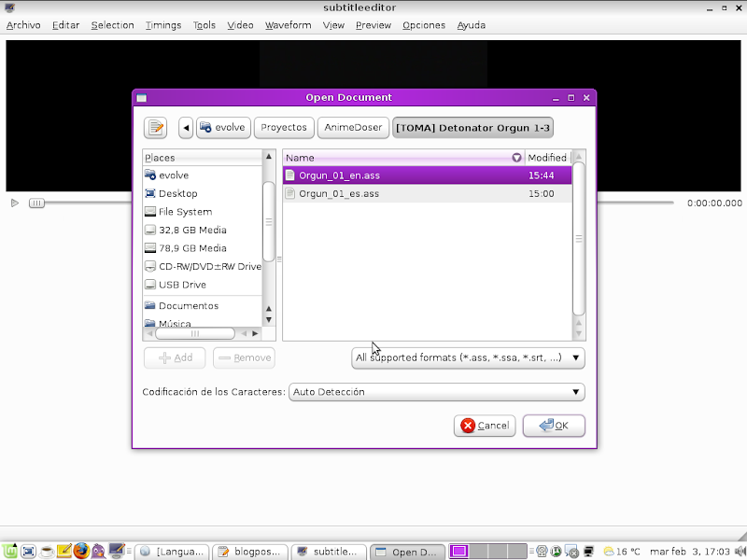Click Places horizontal scrollbar right arrow
Image resolution: width=747 pixels, height=560 pixels.
(x=255, y=333)
